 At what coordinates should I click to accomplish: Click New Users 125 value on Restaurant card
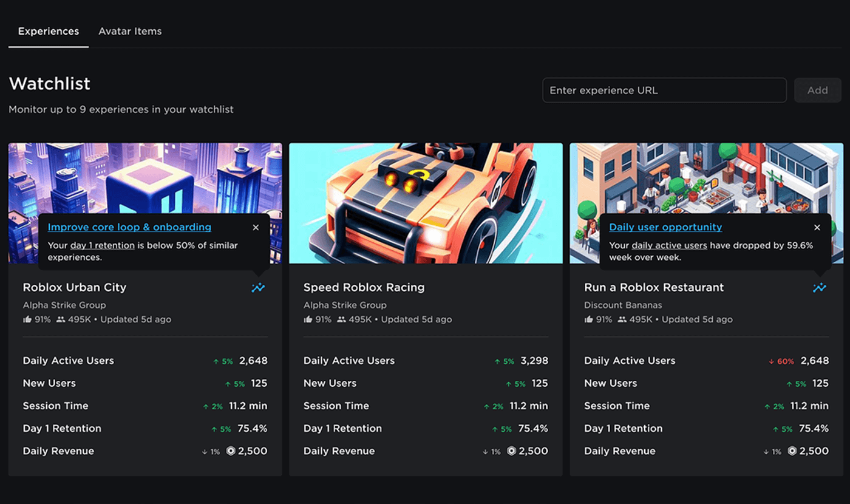click(820, 383)
